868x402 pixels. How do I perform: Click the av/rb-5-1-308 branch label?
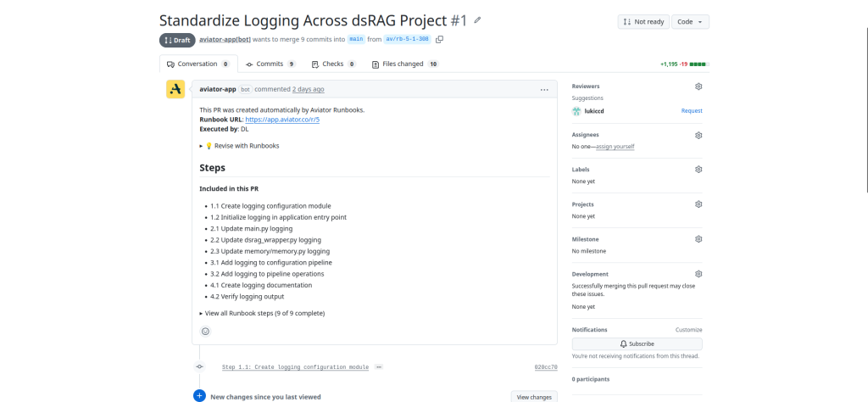point(407,39)
